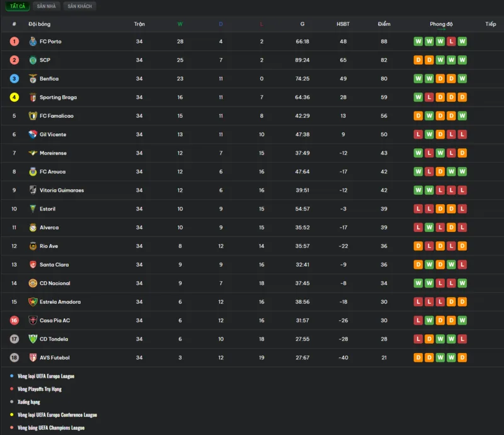
Task: Click the HSBT column header
Action: pyautogui.click(x=343, y=24)
